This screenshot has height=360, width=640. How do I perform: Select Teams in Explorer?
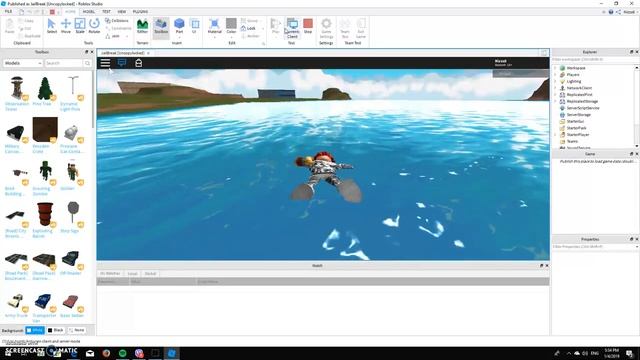[x=572, y=141]
